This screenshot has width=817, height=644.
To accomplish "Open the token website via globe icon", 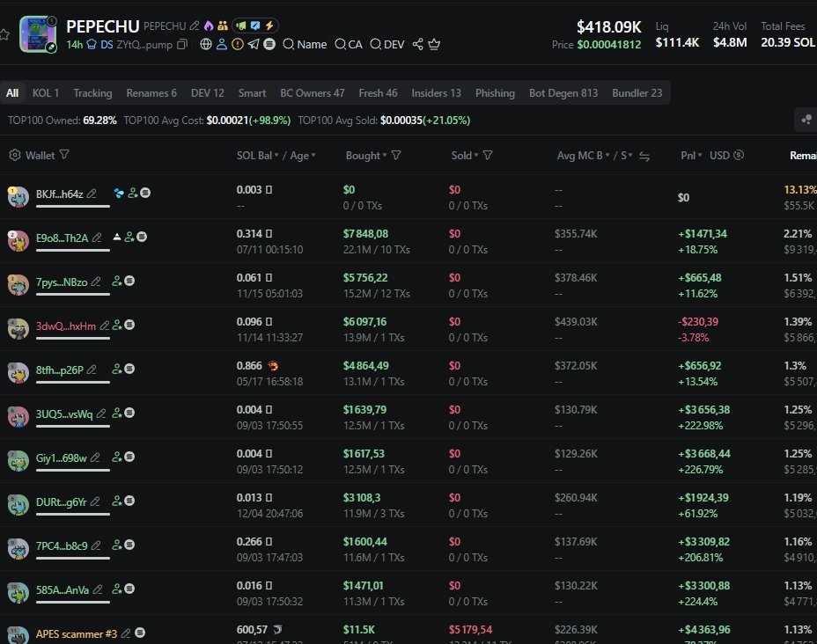I will tap(206, 44).
